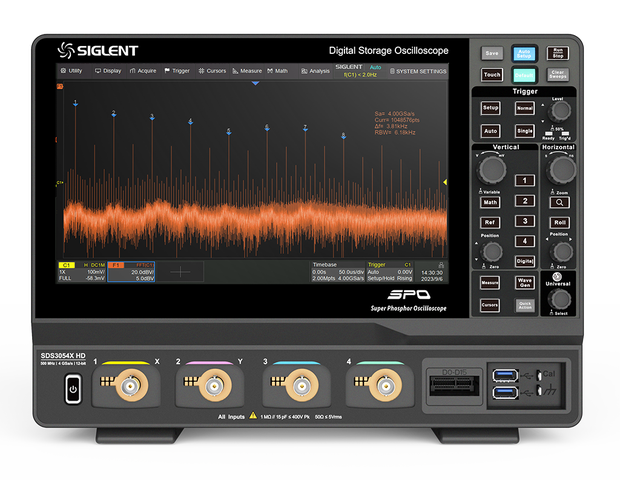Tap the yellow trigger level arrow at right edge
Image resolution: width=620 pixels, height=480 pixels.
pos(445,182)
